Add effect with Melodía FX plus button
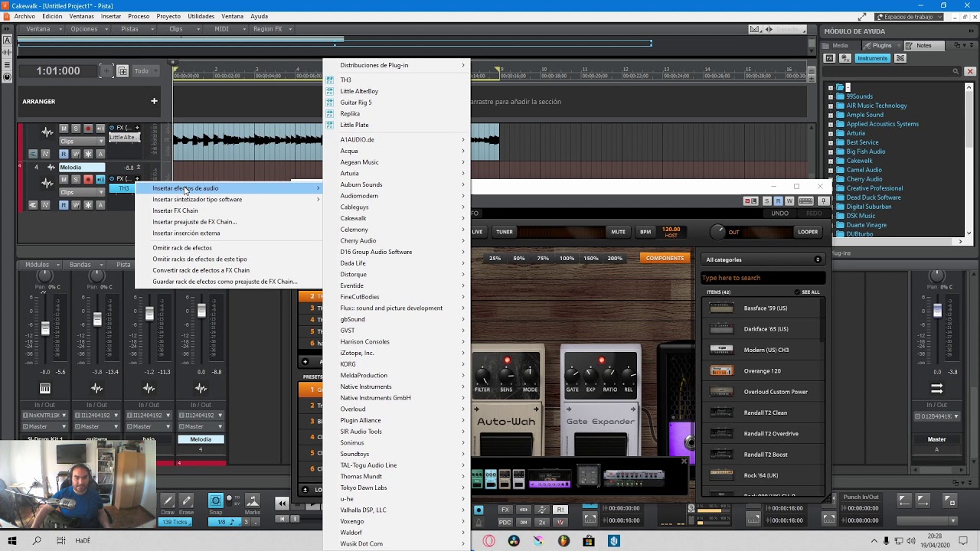 137,179
